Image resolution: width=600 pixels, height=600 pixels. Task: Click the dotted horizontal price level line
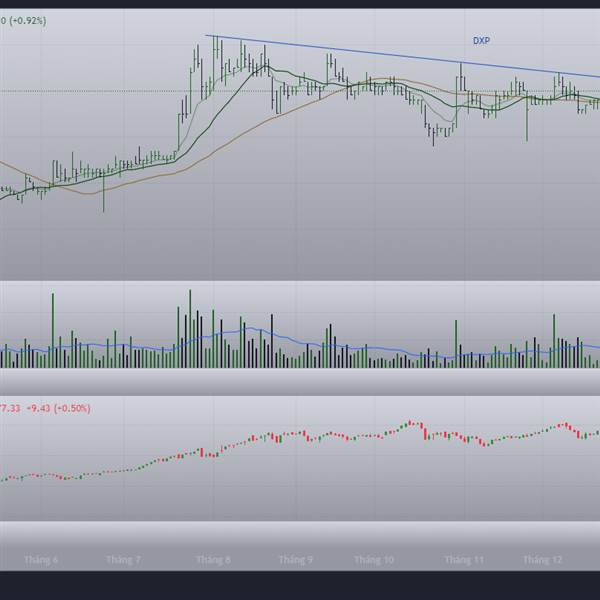(x=300, y=91)
